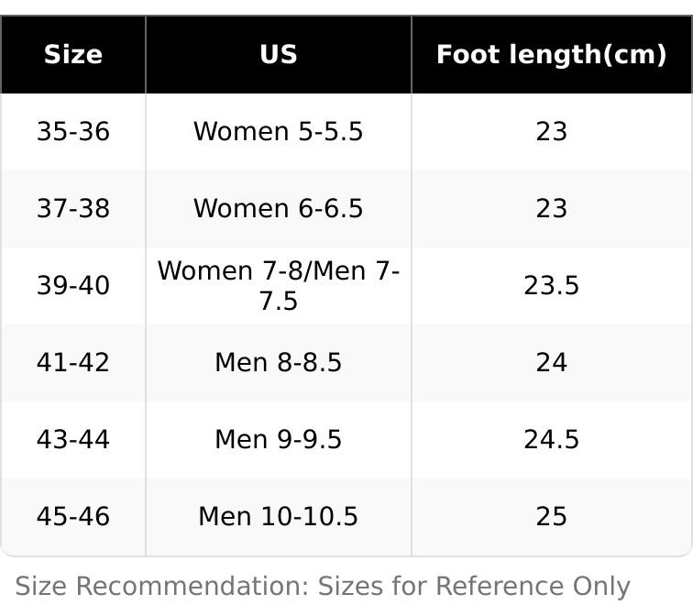
Task: Click foot length 24 in 41-42 row
Action: [551, 363]
